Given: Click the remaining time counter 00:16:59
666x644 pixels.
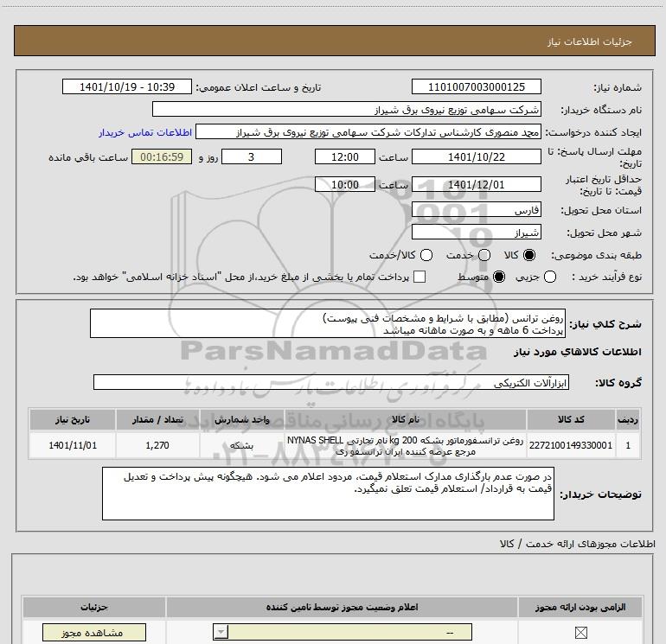Looking at the screenshot, I should pos(162,156).
